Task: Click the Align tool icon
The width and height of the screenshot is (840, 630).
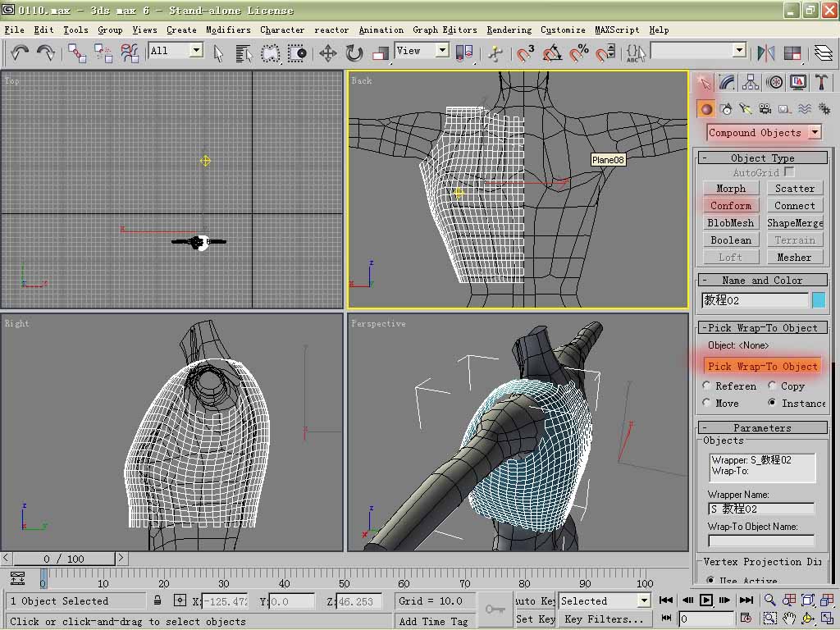Action: click(792, 53)
